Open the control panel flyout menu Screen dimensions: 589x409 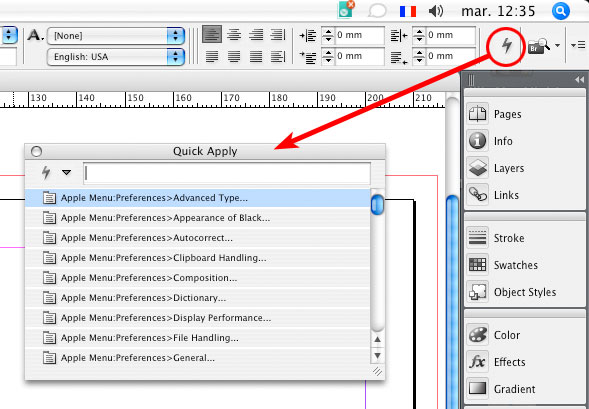578,45
